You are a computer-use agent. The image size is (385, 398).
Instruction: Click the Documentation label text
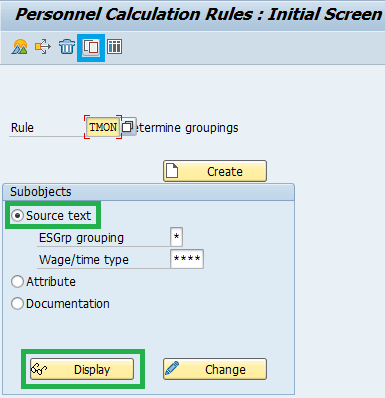tap(68, 304)
